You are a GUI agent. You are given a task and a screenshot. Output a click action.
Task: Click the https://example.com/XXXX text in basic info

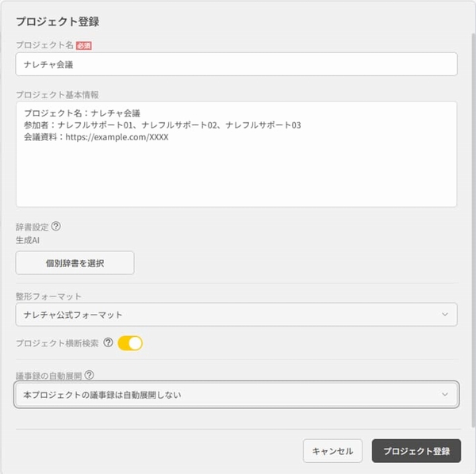pos(119,137)
